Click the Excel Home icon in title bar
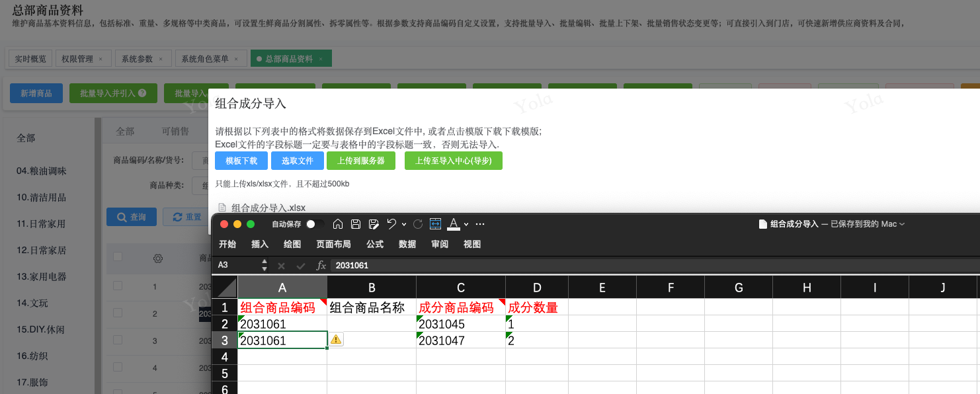The image size is (980, 394). pos(338,224)
